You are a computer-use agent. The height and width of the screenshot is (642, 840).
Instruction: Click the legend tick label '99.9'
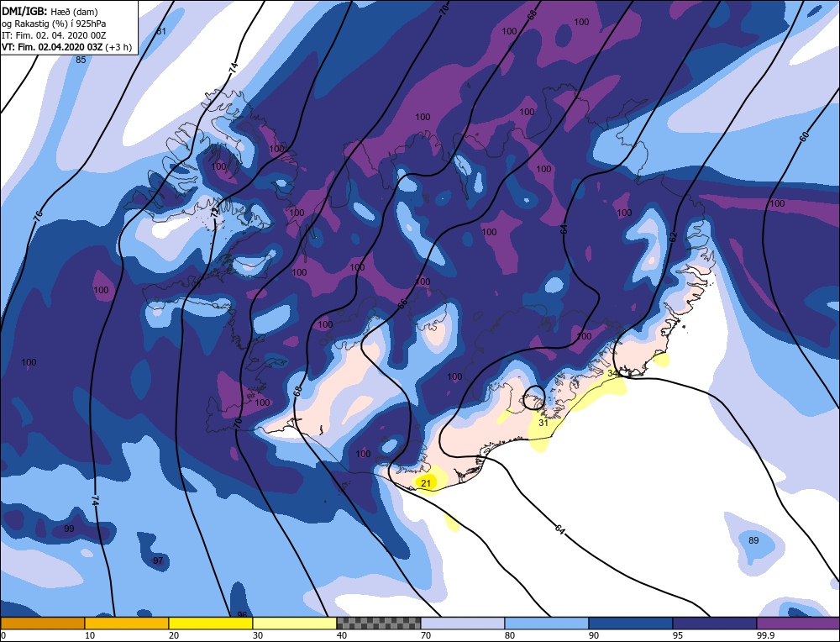pos(764,635)
